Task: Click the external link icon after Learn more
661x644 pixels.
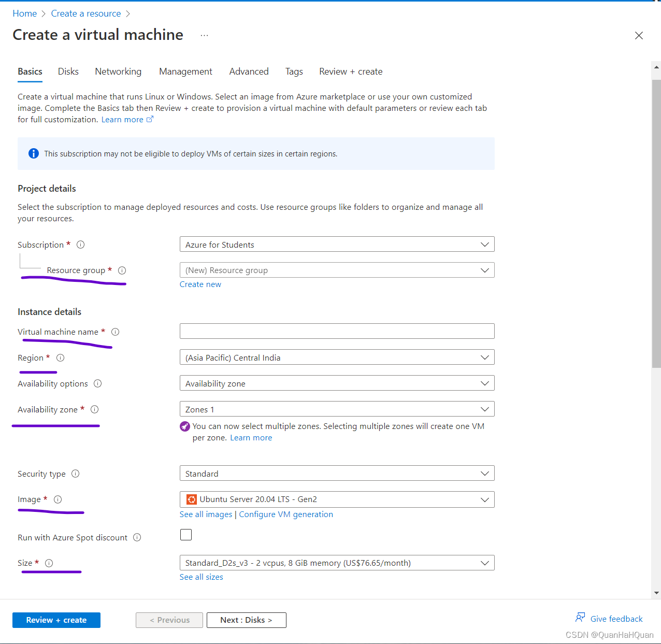Action: [x=150, y=119]
